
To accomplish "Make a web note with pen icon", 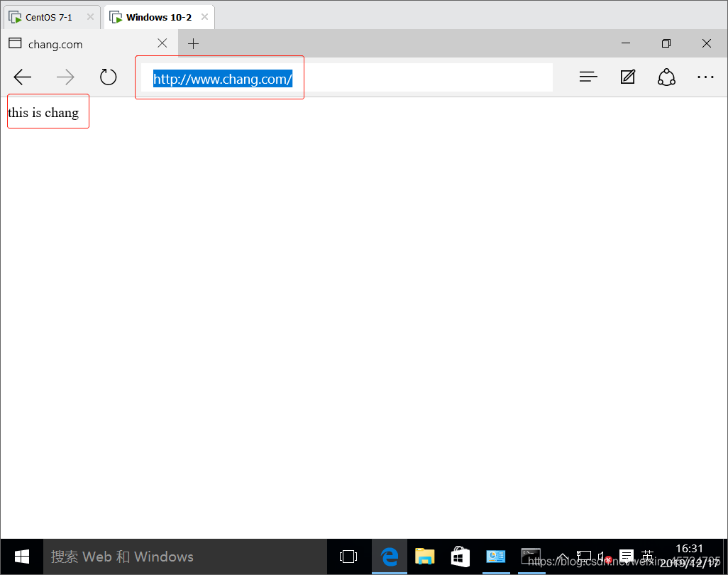I will point(628,77).
